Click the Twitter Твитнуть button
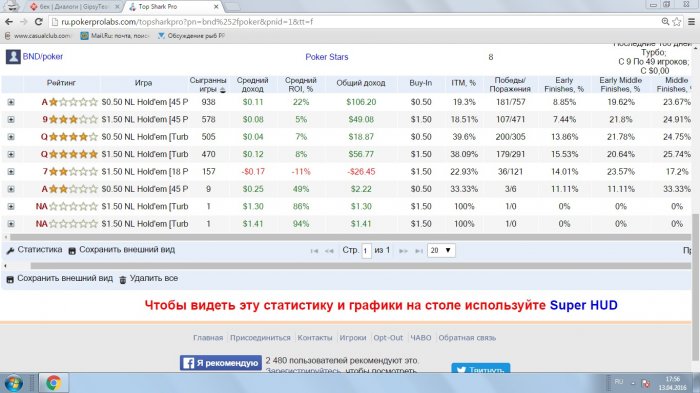The image size is (700, 393). 480,368
